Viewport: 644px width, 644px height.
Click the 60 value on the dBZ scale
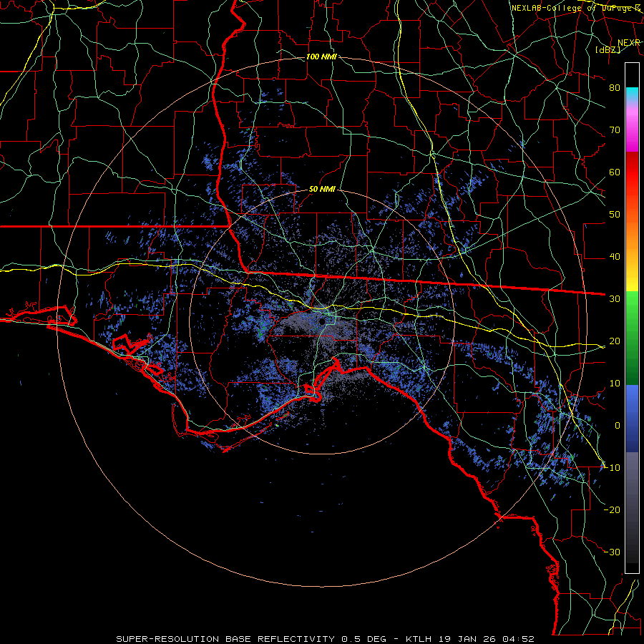tap(615, 172)
